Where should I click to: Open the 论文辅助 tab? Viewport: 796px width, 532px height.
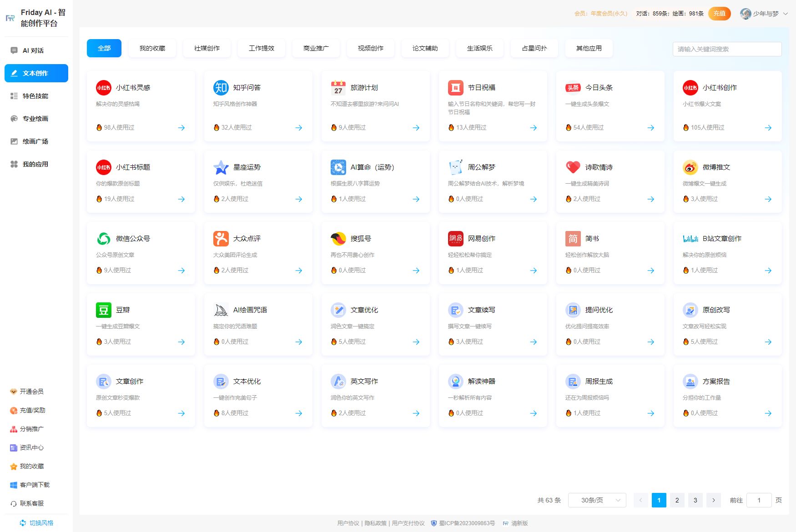(425, 48)
